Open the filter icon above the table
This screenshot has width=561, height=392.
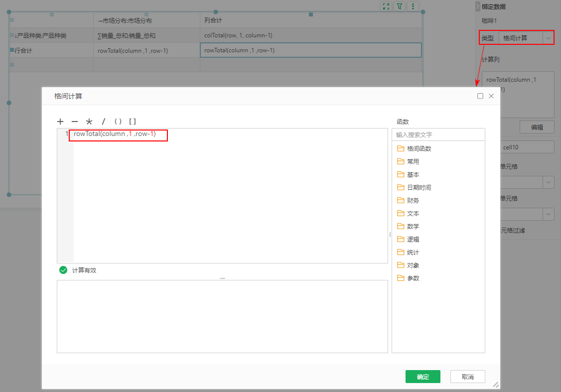click(x=399, y=6)
